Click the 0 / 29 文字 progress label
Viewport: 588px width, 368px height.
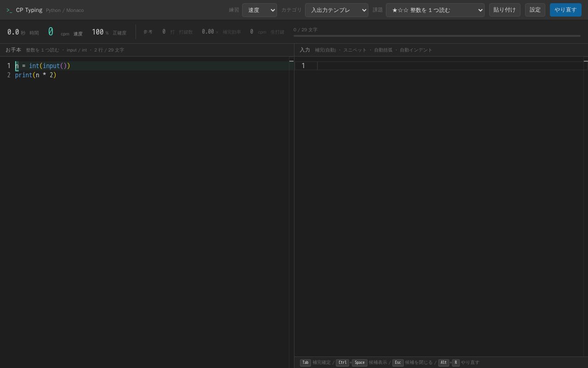(305, 29)
